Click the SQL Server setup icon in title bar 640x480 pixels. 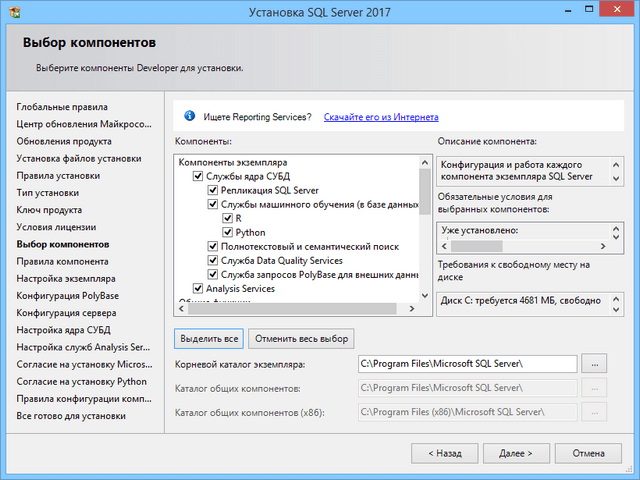click(x=15, y=12)
